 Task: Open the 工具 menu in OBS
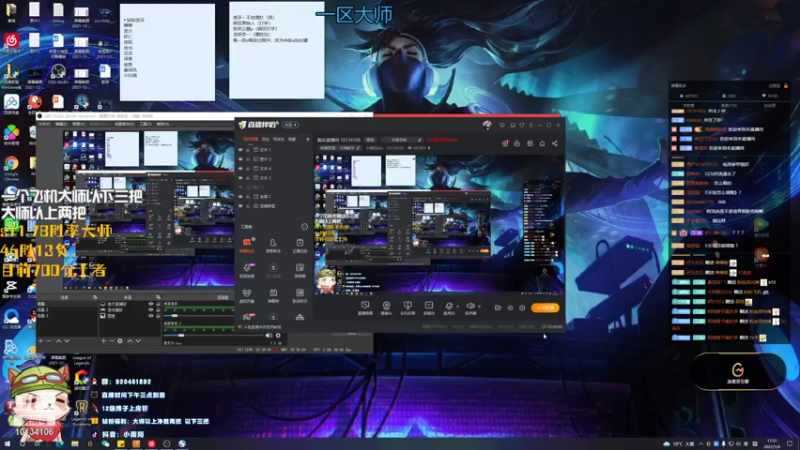pos(145,124)
